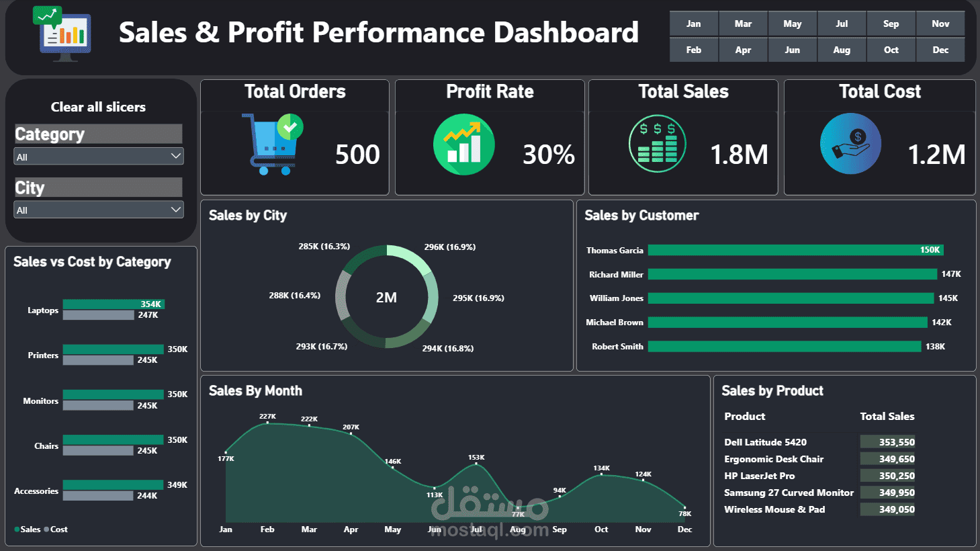Click the Sales By Month chart title
Screen dimensions: 980x551
(x=255, y=391)
